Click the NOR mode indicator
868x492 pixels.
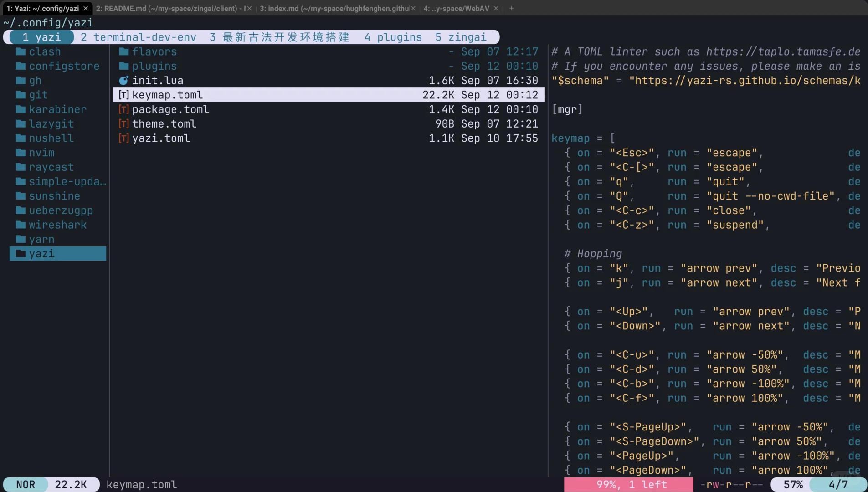coord(26,484)
